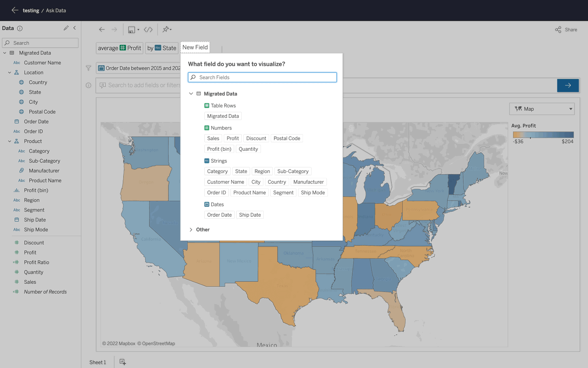Click the undo back arrow in the toolbar

point(102,29)
